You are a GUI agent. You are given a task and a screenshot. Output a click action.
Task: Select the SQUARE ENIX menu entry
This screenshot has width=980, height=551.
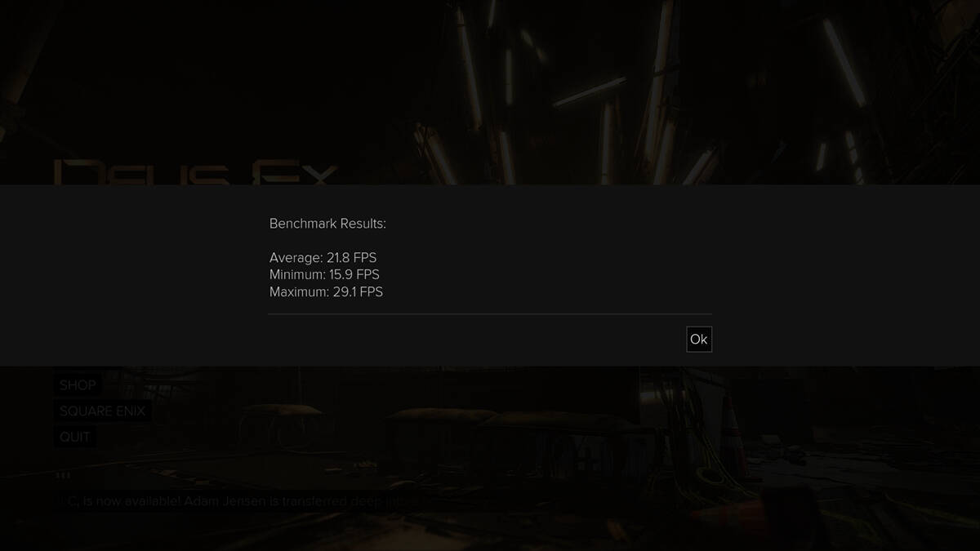[102, 411]
